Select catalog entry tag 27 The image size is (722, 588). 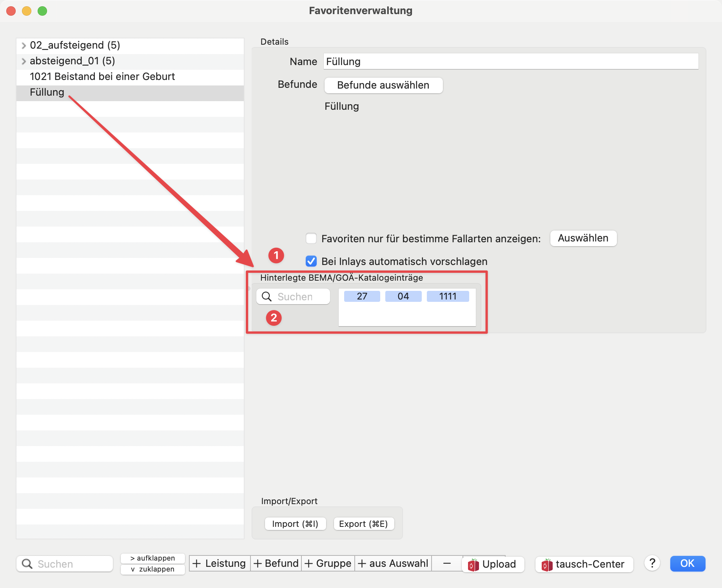[x=362, y=296]
